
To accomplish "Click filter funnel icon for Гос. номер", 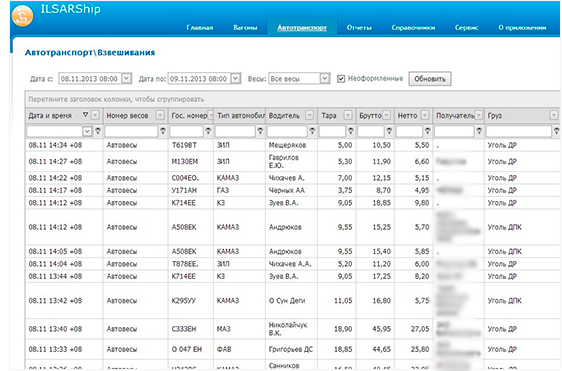I will pos(208,131).
